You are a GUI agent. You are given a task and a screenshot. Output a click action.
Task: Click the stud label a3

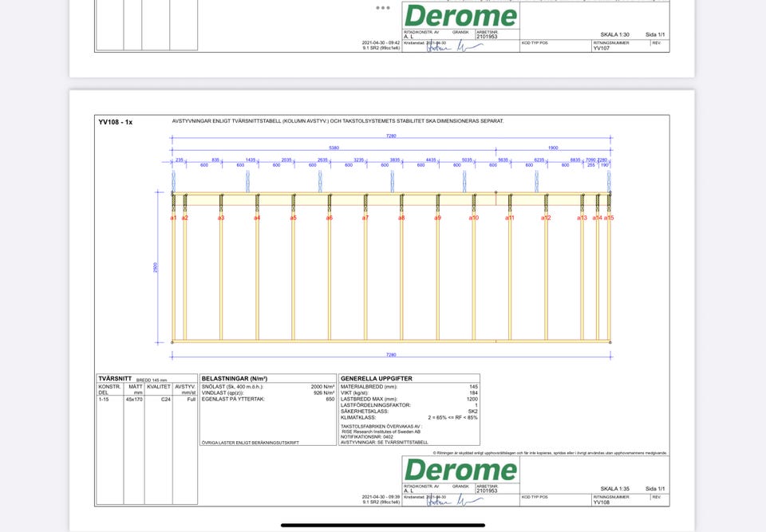(x=221, y=218)
